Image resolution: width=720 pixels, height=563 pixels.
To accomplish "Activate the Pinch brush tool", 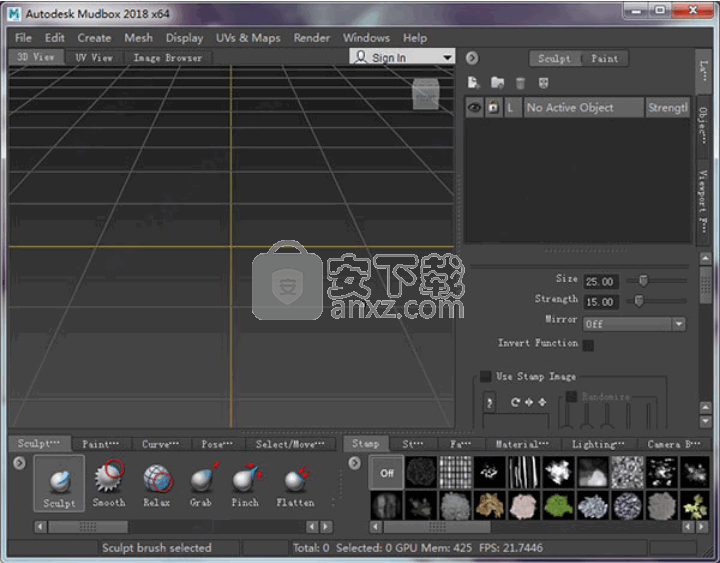I will pyautogui.click(x=245, y=484).
